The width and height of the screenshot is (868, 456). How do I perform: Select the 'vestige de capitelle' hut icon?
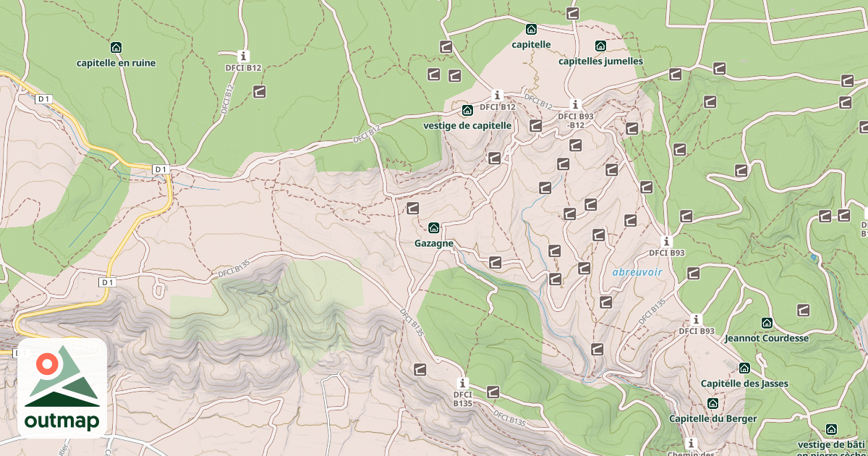tap(467, 111)
